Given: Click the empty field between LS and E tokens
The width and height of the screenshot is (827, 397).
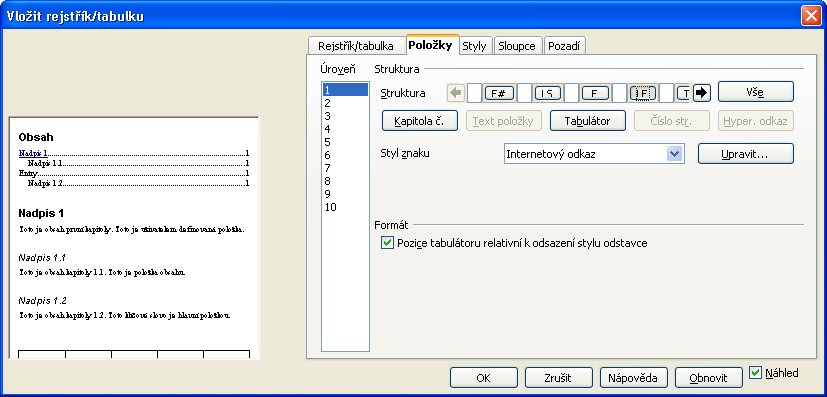Looking at the screenshot, I should [572, 93].
